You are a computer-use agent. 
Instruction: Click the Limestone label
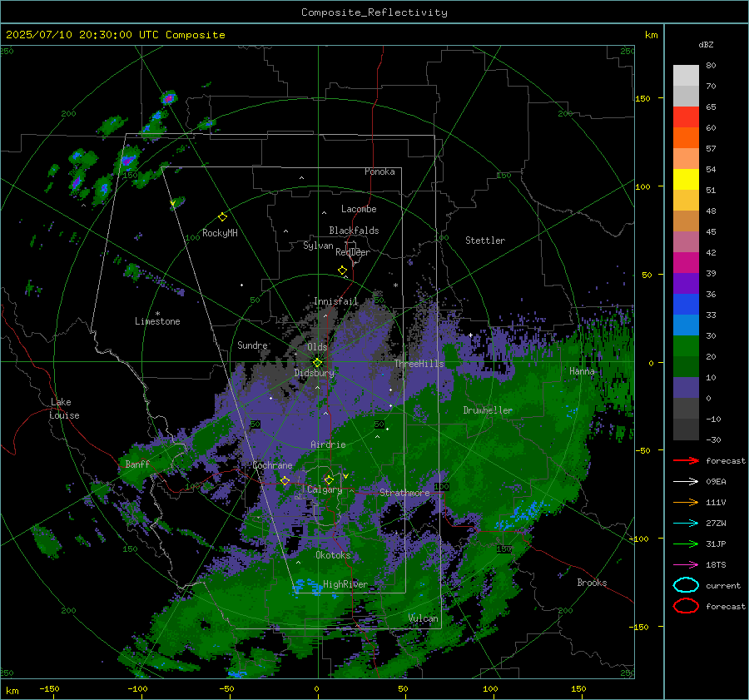[157, 321]
